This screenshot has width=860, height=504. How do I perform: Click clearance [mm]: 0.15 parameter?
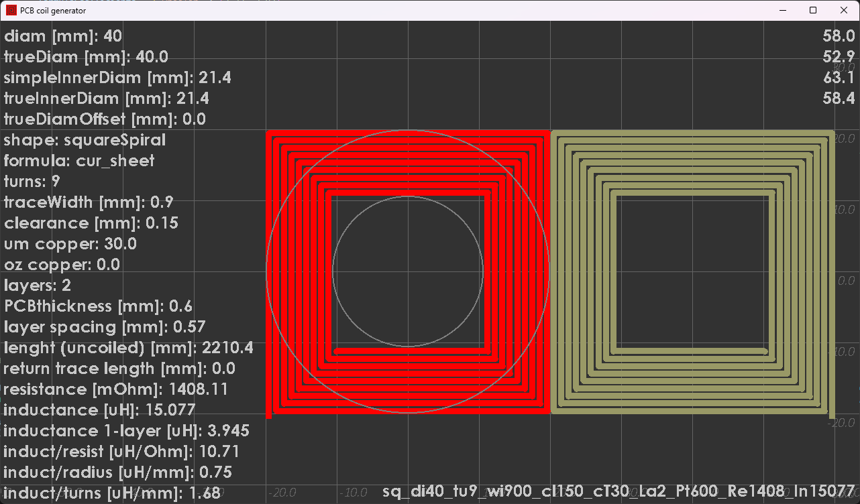tap(91, 223)
